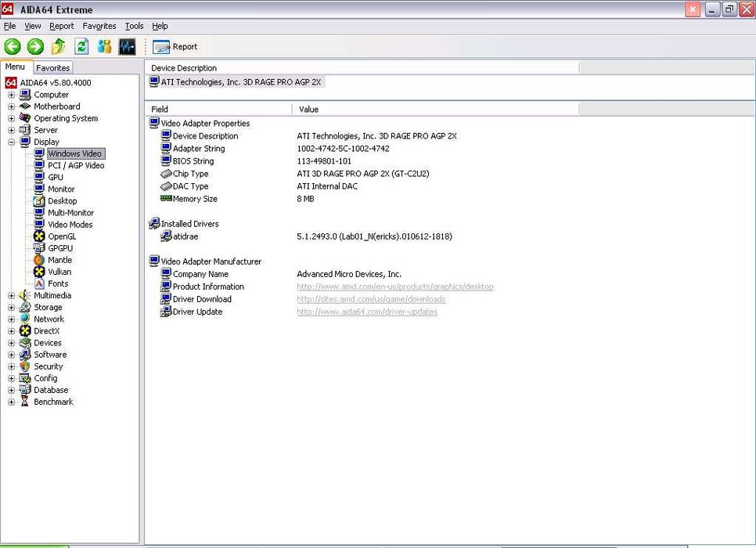756x548 pixels.
Task: Select the PCI / AGP Video item
Action: 76,165
